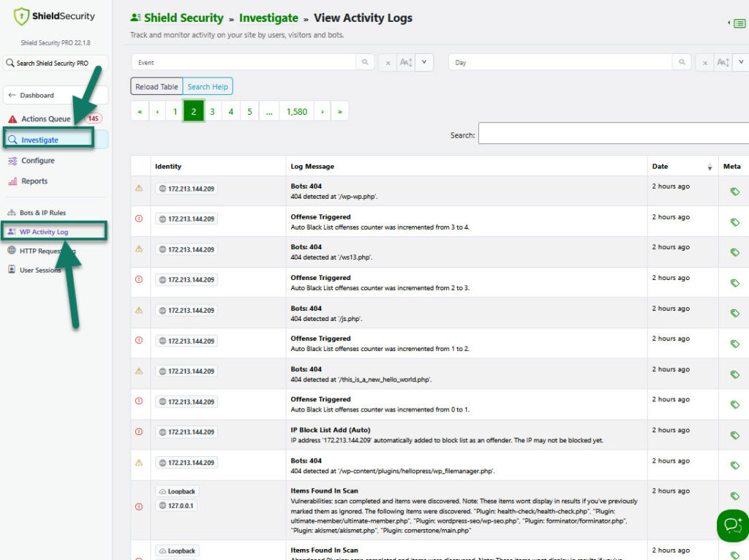This screenshot has width=749, height=560.
Task: Open page 4 of the logs
Action: 230,112
